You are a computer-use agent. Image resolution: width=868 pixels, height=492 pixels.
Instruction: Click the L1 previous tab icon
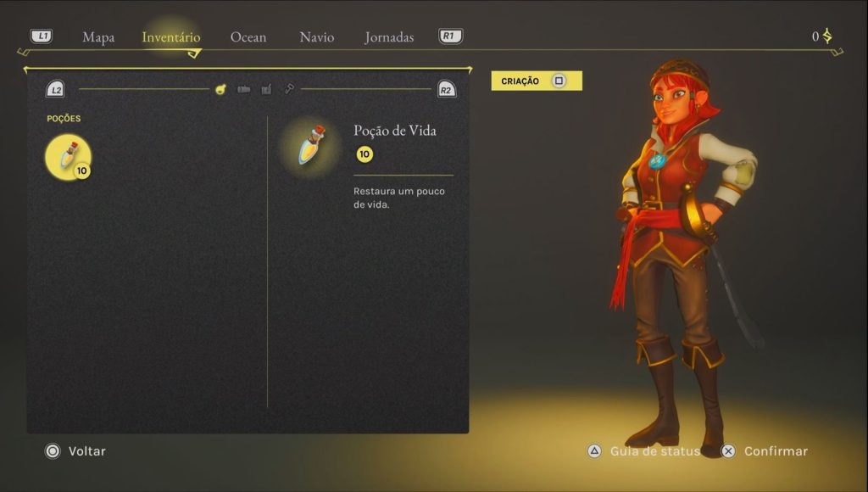(42, 36)
